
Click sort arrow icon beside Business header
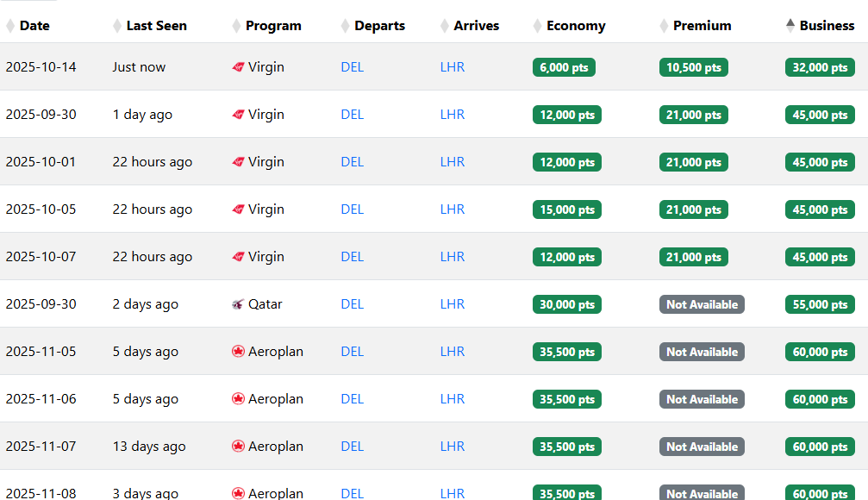click(790, 26)
